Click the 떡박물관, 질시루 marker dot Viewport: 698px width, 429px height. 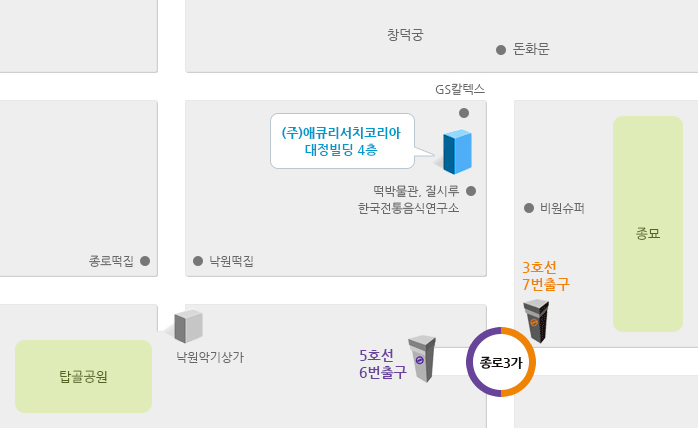pos(471,191)
